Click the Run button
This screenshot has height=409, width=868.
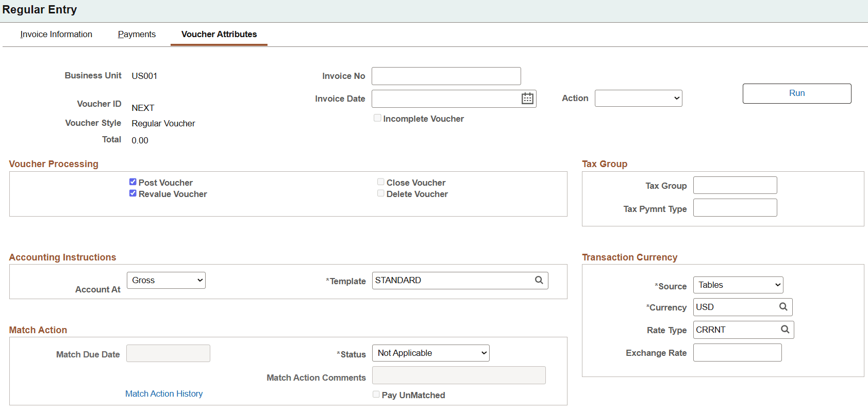click(797, 93)
